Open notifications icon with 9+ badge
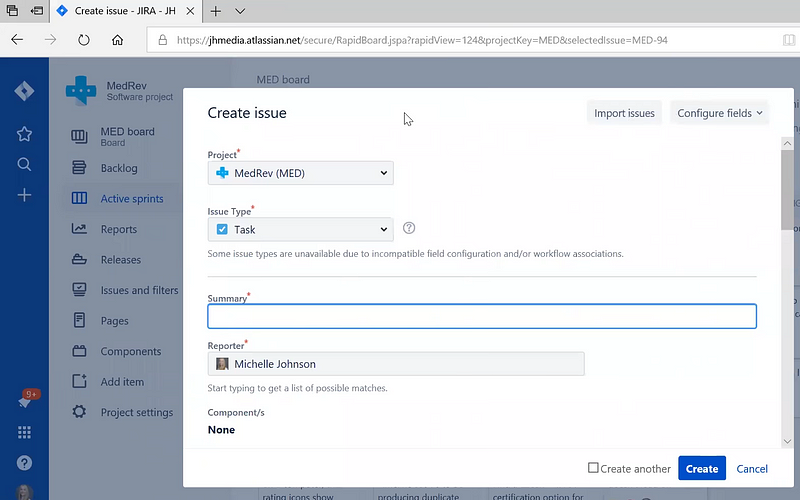 (26, 400)
